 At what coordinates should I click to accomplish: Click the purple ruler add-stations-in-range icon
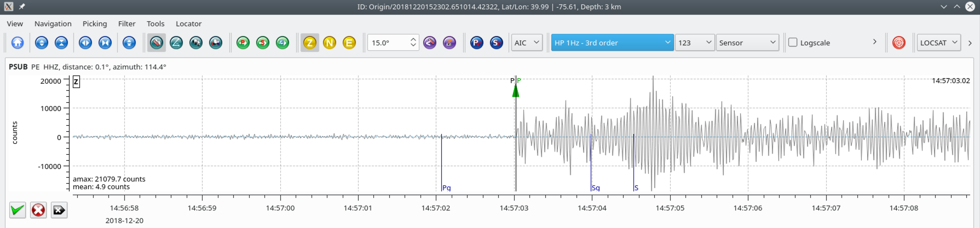(430, 43)
